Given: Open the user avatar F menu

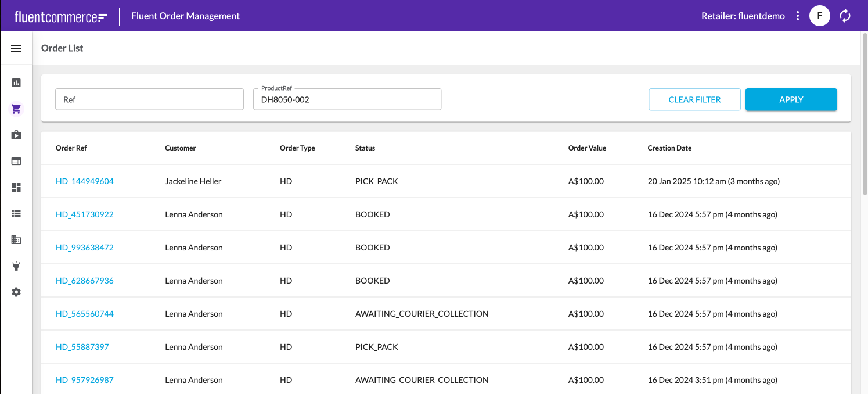Looking at the screenshot, I should pos(819,16).
